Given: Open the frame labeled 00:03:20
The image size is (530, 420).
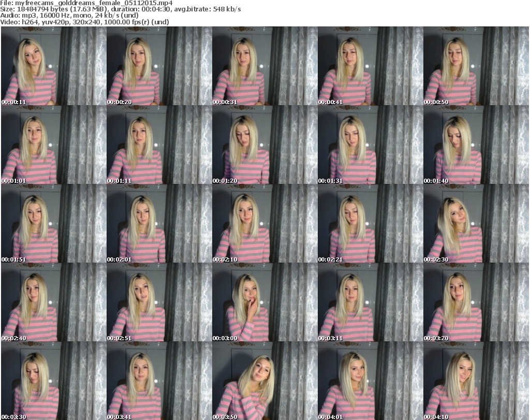Looking at the screenshot, I should (476, 302).
